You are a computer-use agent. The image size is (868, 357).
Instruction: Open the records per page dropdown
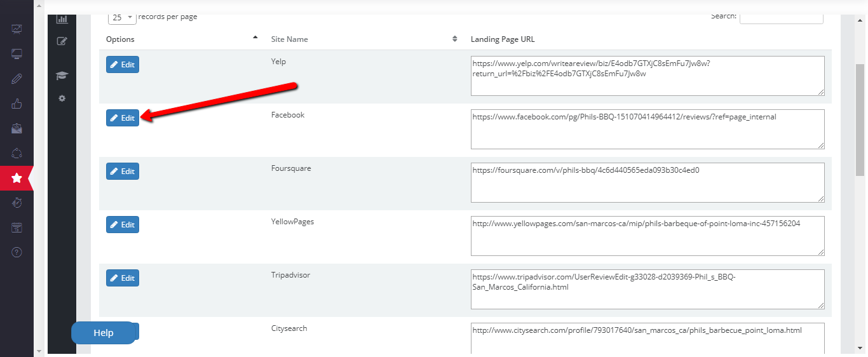pyautogui.click(x=121, y=17)
